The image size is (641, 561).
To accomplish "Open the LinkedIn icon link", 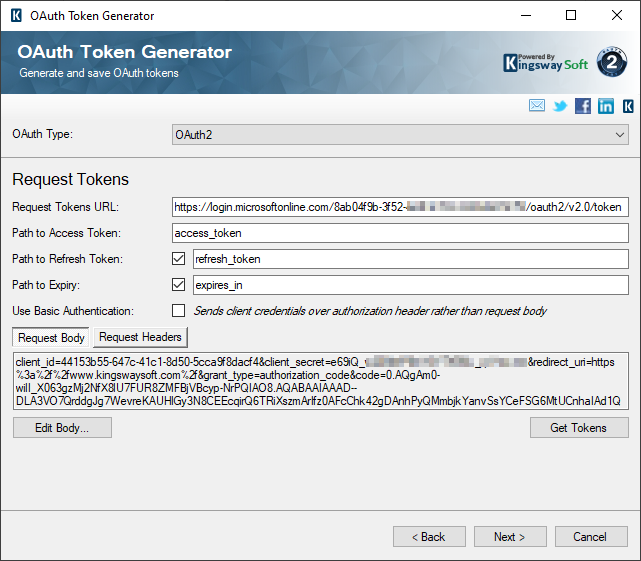I will pos(606,107).
